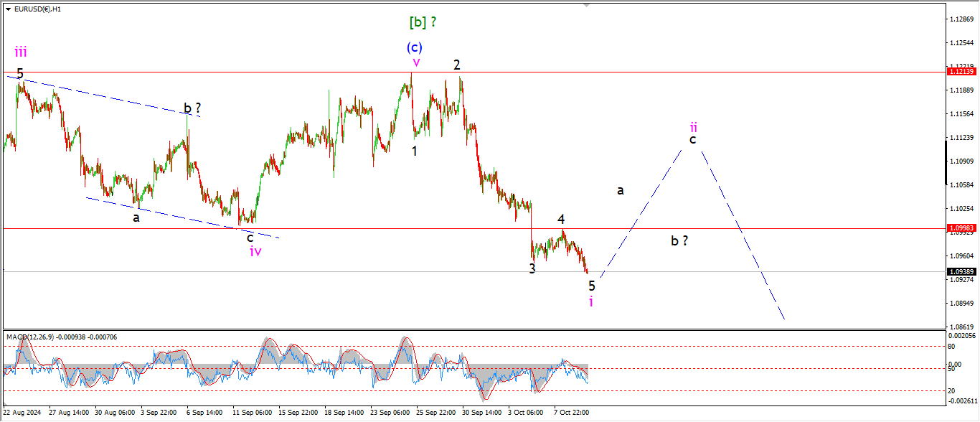
Task: Click the gray 1.09389 current price tag
Action: 960,272
